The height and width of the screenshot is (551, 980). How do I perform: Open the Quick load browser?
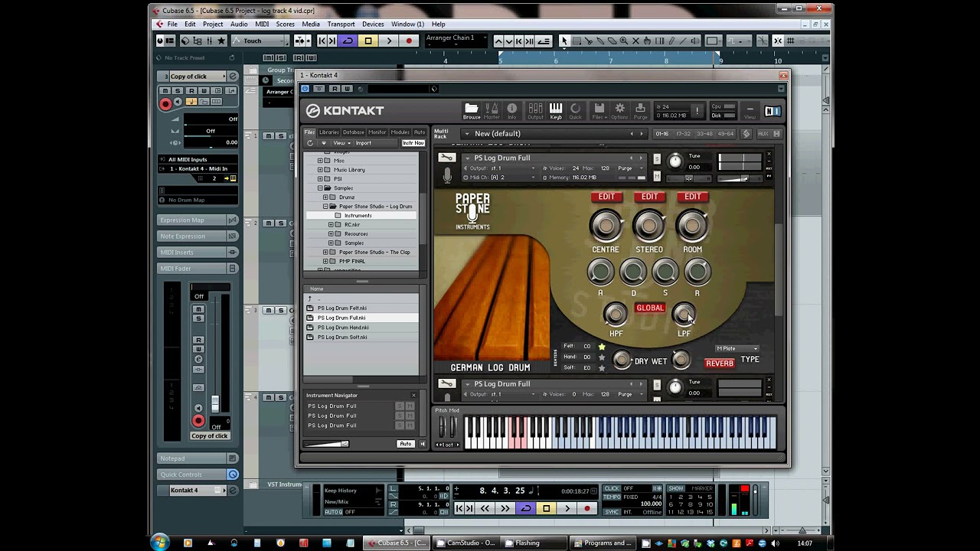[576, 111]
